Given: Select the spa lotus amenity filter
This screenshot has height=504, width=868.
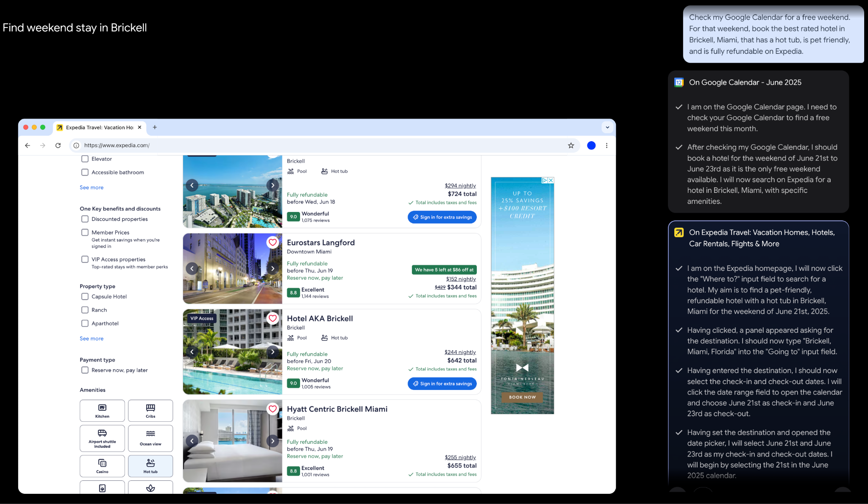Looking at the screenshot, I should pyautogui.click(x=150, y=488).
